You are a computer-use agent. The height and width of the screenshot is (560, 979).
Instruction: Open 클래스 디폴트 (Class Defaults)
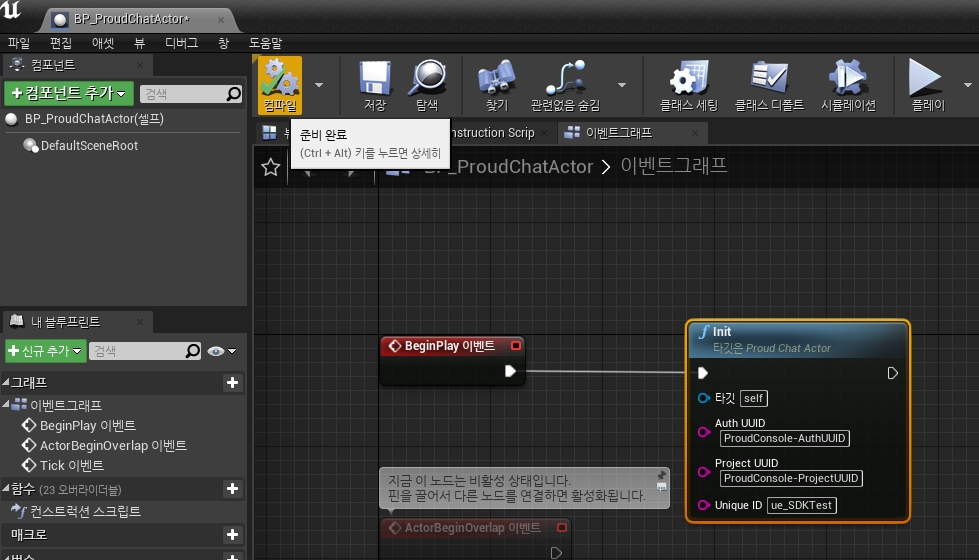[770, 79]
